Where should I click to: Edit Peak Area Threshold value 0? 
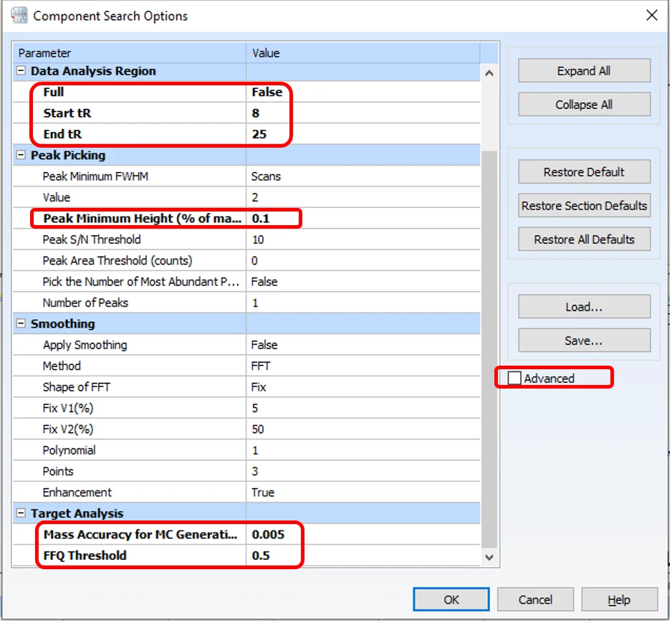[x=364, y=261]
